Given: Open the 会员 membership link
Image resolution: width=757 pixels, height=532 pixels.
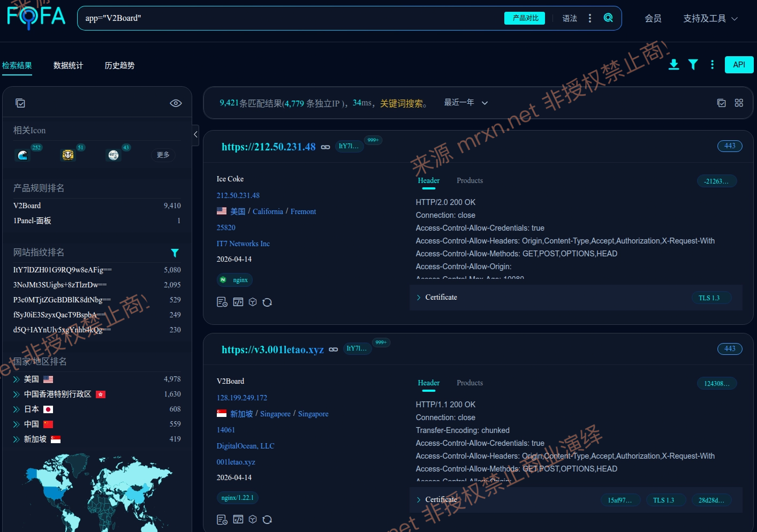Looking at the screenshot, I should tap(653, 18).
